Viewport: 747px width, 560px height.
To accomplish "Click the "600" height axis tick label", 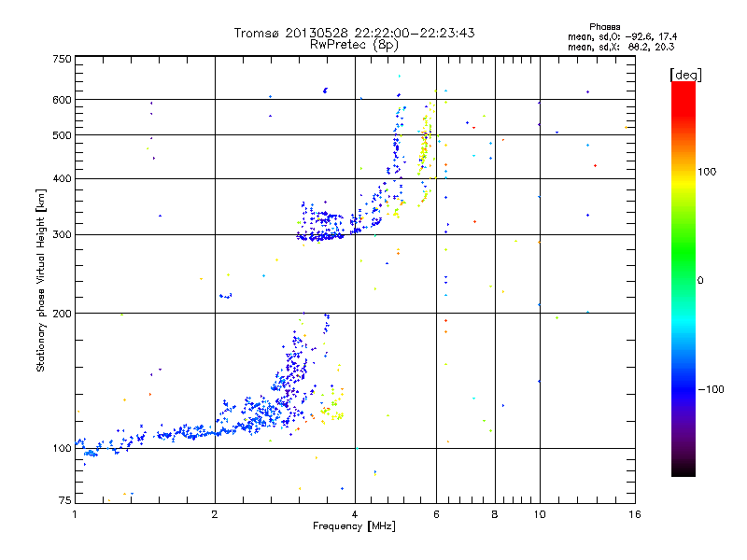I will click(62, 100).
